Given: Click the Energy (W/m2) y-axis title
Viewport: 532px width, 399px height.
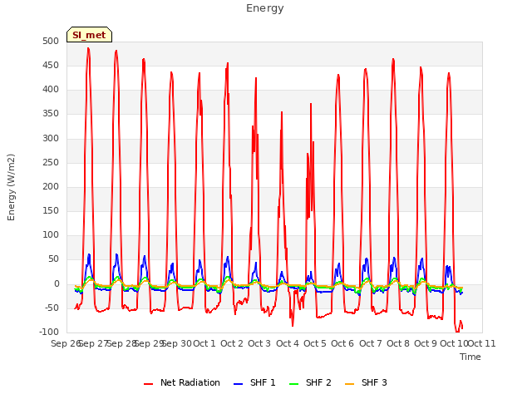Looking at the screenshot, I should (x=11, y=187).
